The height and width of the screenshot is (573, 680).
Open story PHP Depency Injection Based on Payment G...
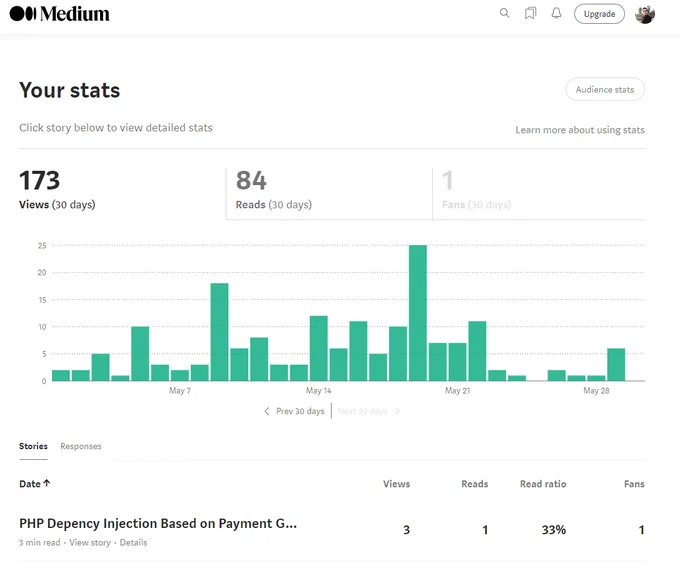158,524
